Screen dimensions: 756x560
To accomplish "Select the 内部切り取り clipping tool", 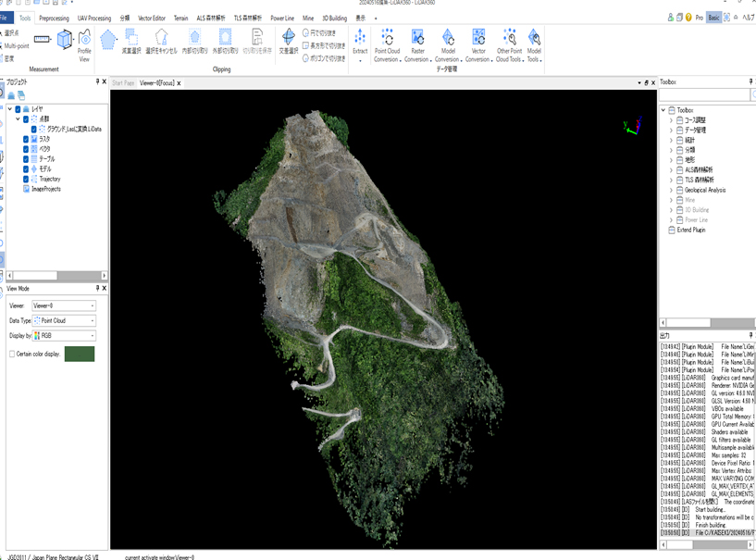I will (194, 42).
